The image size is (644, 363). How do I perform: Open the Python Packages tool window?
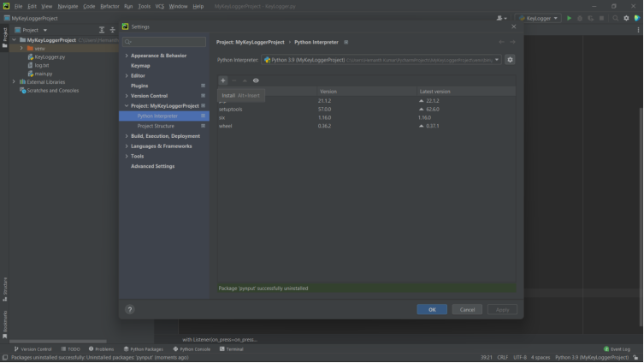click(x=144, y=349)
